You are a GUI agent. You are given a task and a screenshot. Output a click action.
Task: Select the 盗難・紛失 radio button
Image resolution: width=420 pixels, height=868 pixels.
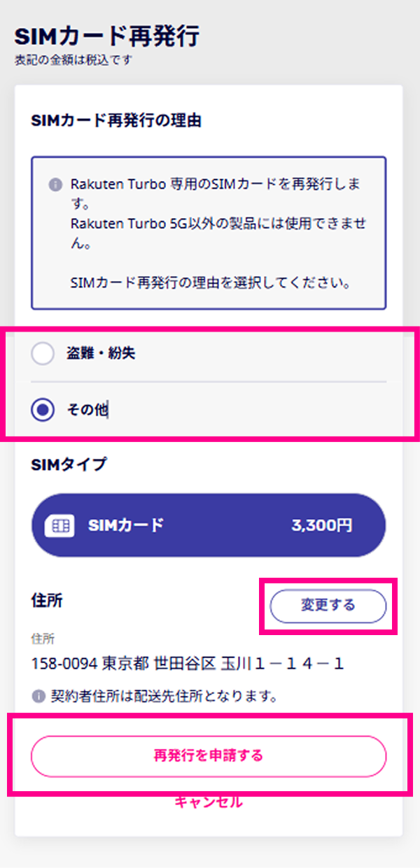tap(43, 354)
